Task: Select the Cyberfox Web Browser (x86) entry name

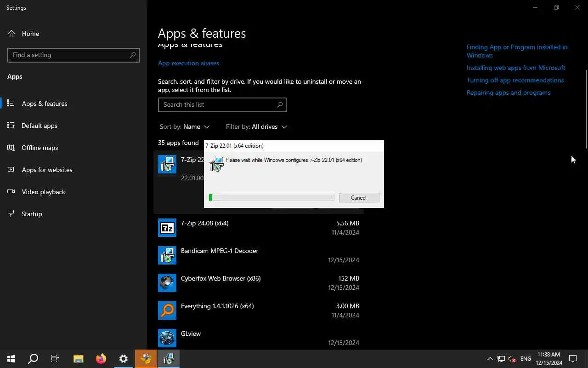Action: pos(221,278)
